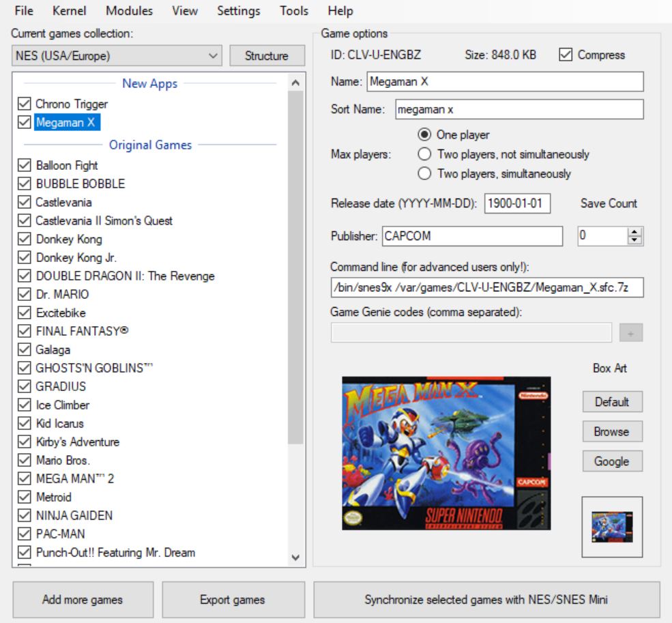
Task: Select Castlevania II Simon's Quest entry
Action: pos(104,220)
